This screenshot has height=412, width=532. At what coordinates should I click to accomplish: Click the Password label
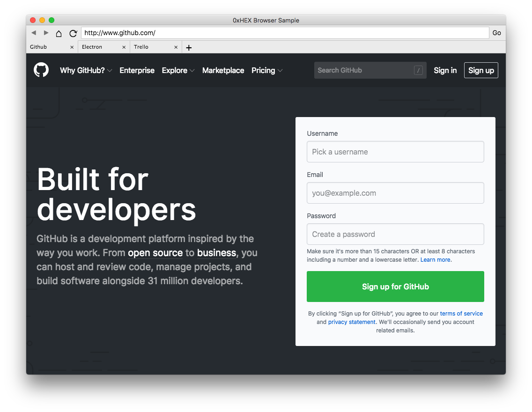pos(321,216)
